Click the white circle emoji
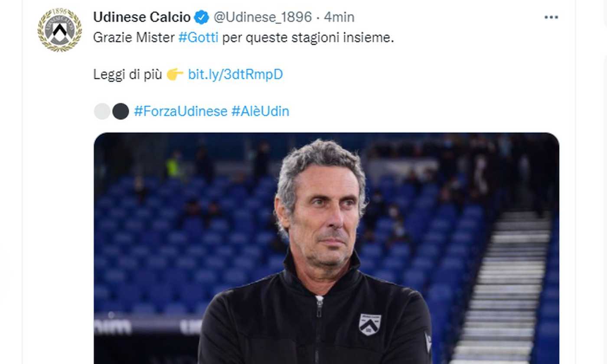This screenshot has width=607, height=364. coord(102,111)
